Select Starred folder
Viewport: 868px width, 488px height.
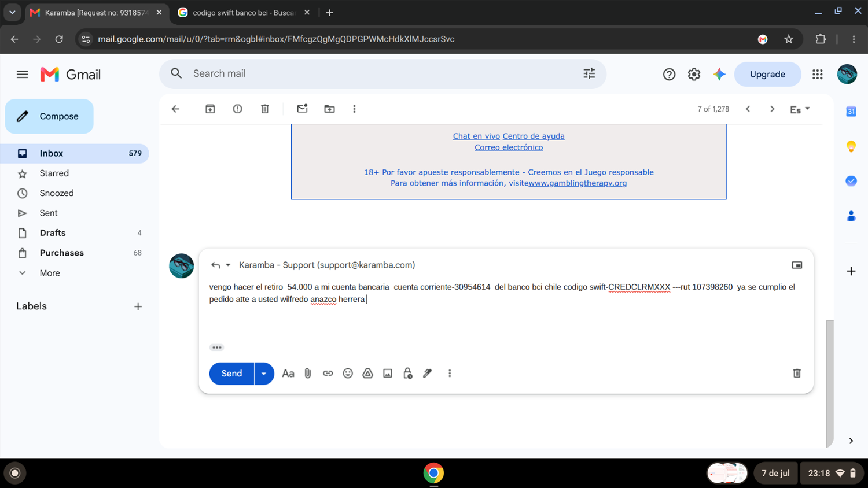click(75, 173)
